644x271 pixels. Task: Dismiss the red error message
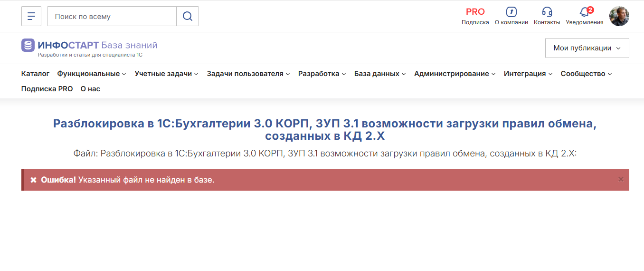620,179
